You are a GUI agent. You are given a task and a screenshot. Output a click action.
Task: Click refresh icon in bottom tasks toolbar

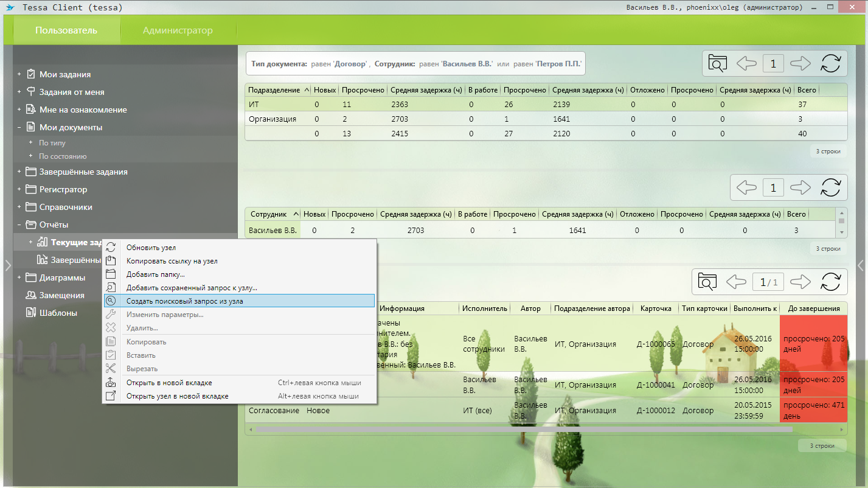830,282
